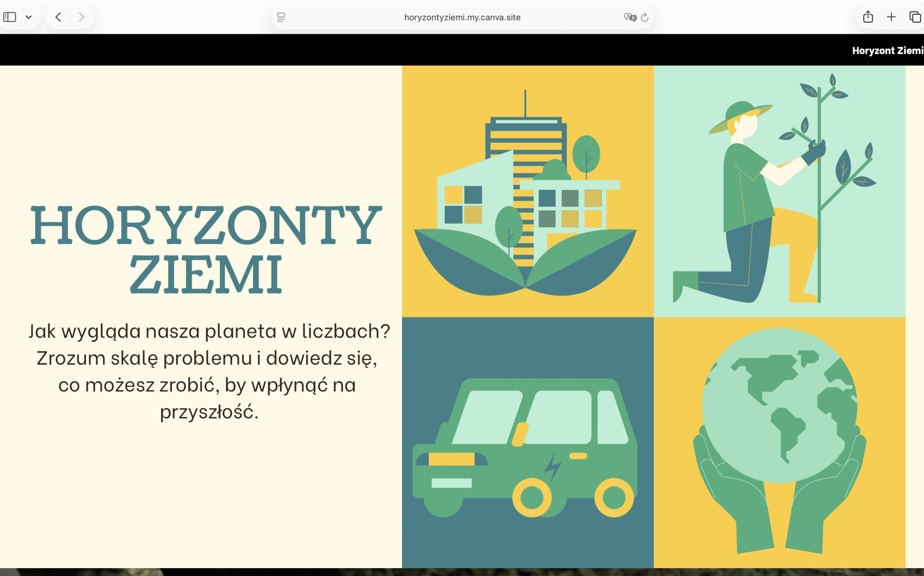Reload the page with the refresh icon
The width and height of the screenshot is (924, 576).
pos(645,17)
